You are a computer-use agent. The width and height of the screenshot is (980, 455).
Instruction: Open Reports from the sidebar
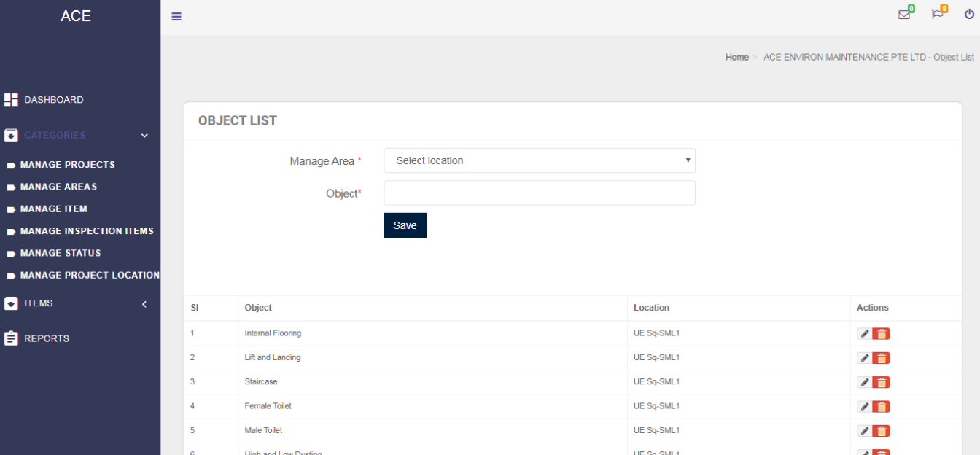[46, 338]
